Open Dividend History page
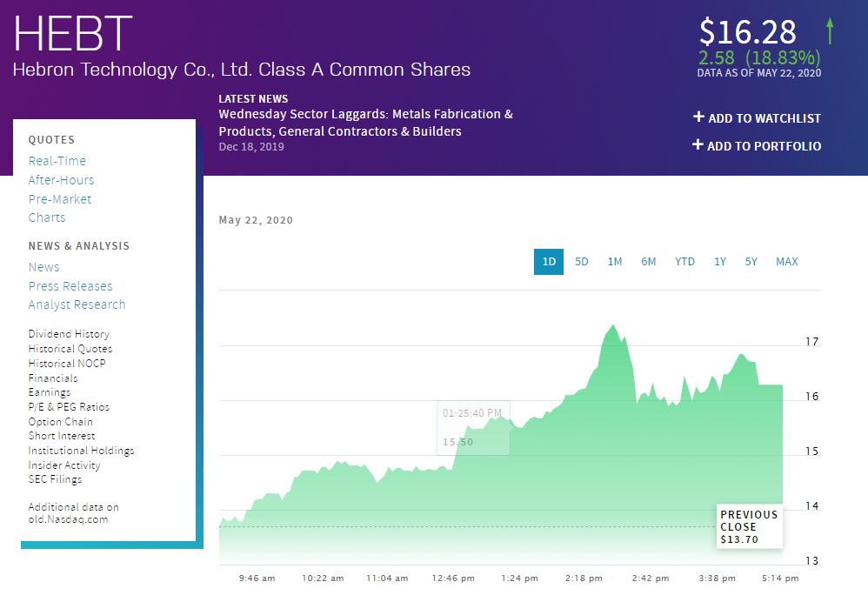Viewport: 868px width, 602px height. pos(69,334)
